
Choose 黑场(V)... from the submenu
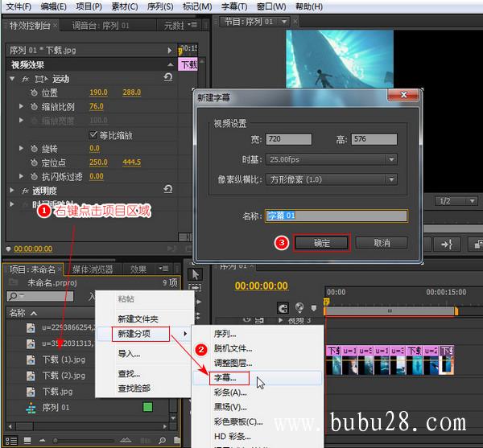click(230, 408)
